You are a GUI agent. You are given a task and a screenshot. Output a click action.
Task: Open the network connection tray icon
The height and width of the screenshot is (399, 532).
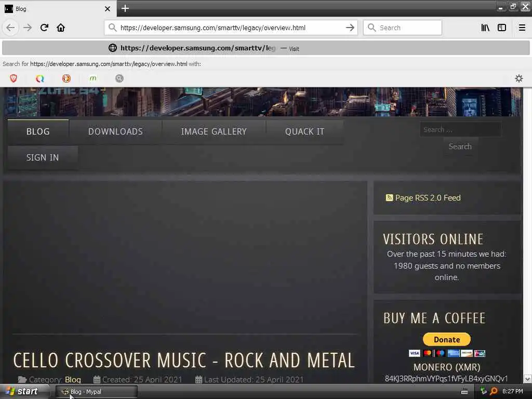point(484,391)
